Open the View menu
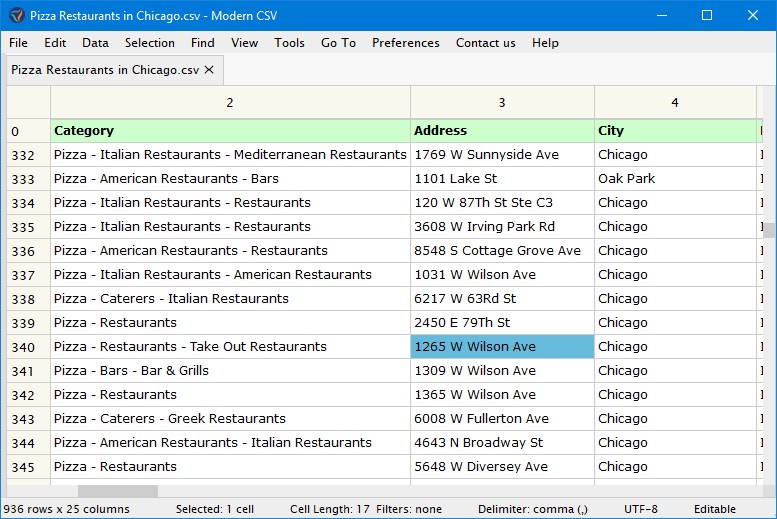Viewport: 777px width, 519px height. pos(244,43)
